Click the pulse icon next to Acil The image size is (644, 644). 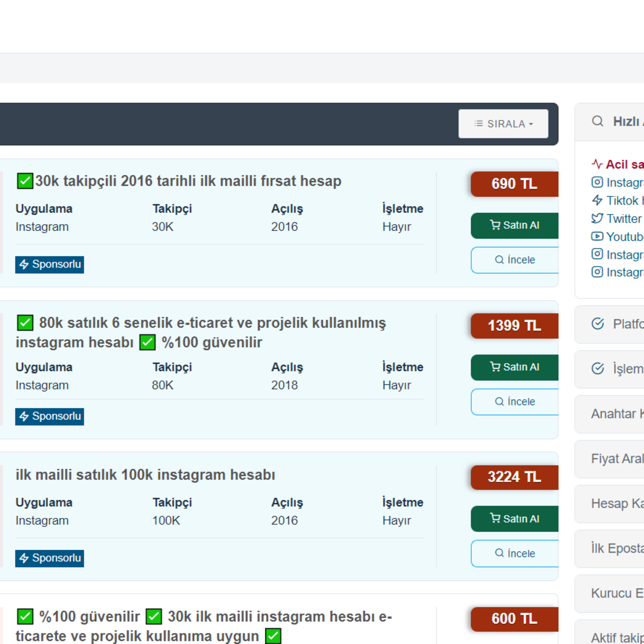pyautogui.click(x=597, y=164)
